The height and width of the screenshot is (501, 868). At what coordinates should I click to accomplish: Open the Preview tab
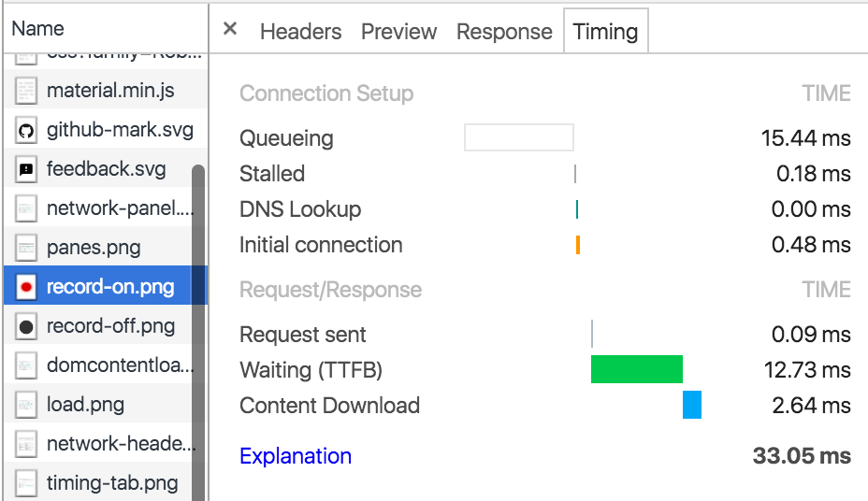click(398, 32)
